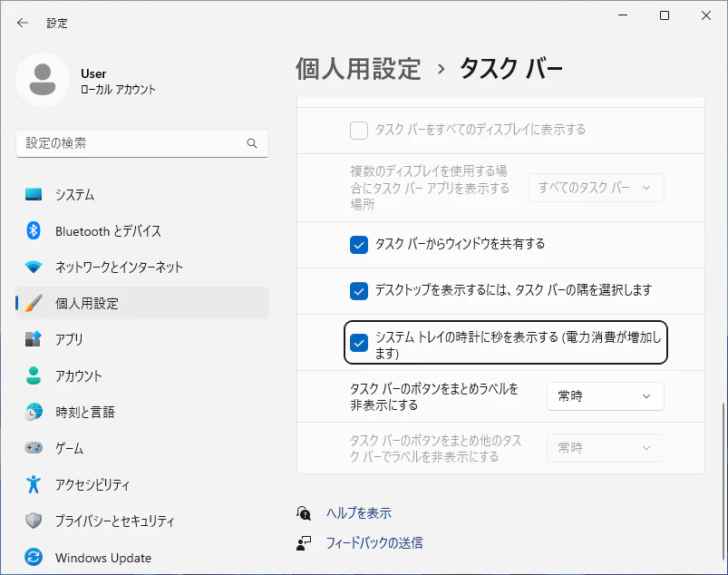
Task: Select Bluetooth とデバイス in the sidebar
Action: click(142, 230)
